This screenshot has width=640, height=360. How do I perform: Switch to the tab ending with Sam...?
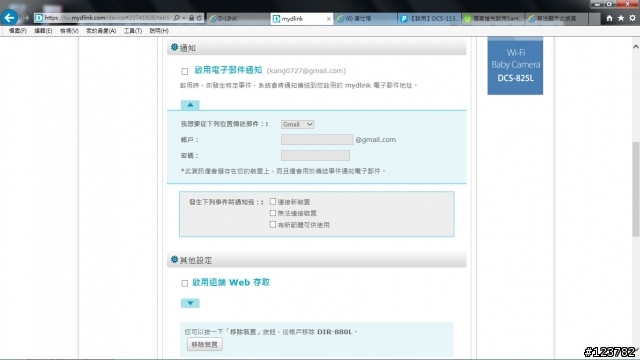pyautogui.click(x=493, y=19)
